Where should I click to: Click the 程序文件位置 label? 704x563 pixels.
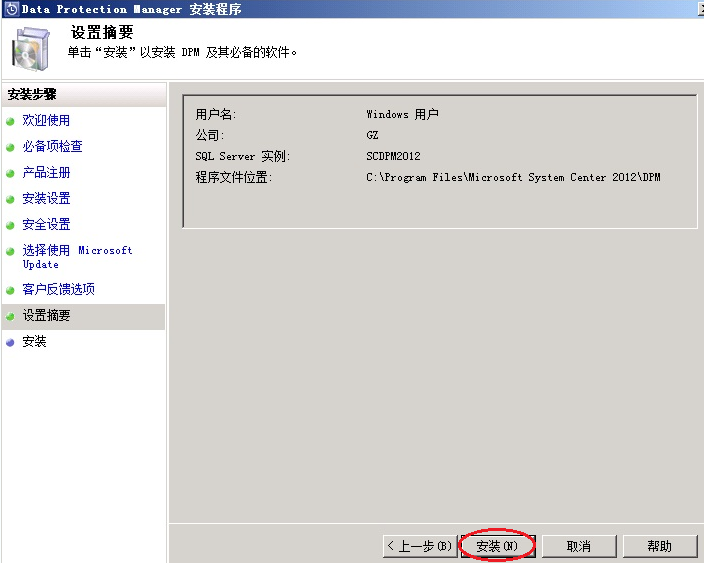pos(233,177)
